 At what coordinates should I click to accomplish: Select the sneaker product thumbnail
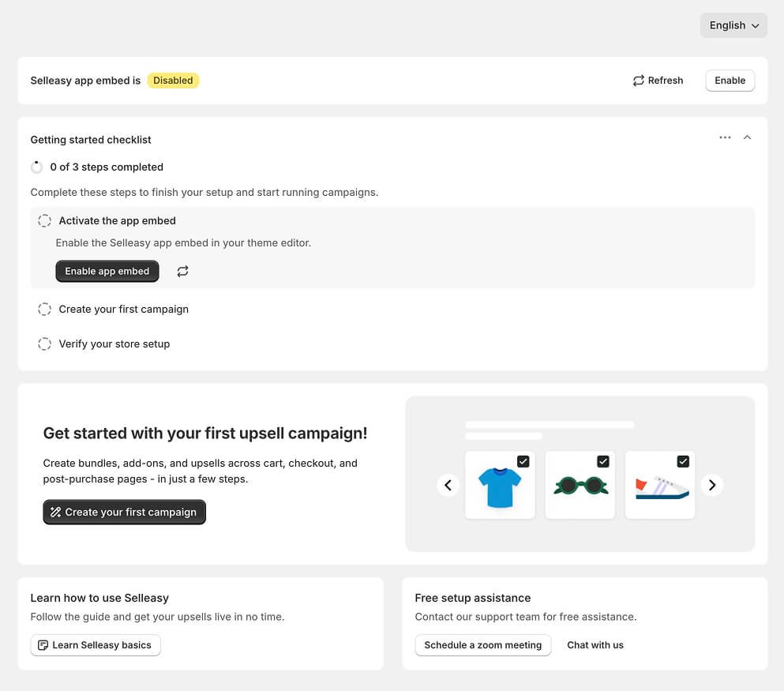(x=660, y=485)
